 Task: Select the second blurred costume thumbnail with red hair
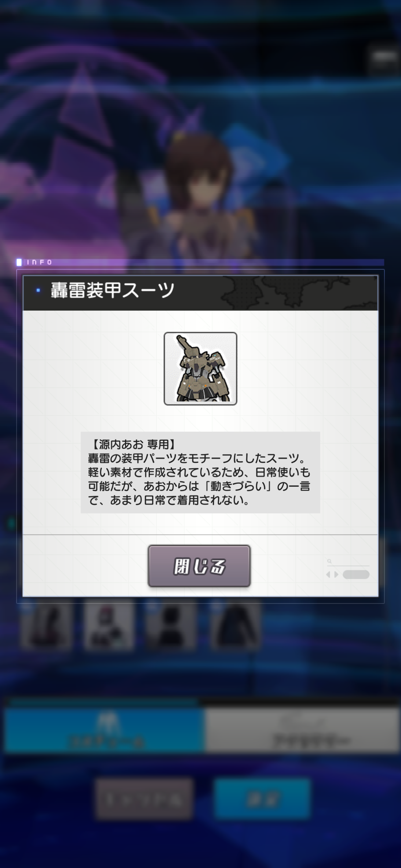click(108, 626)
